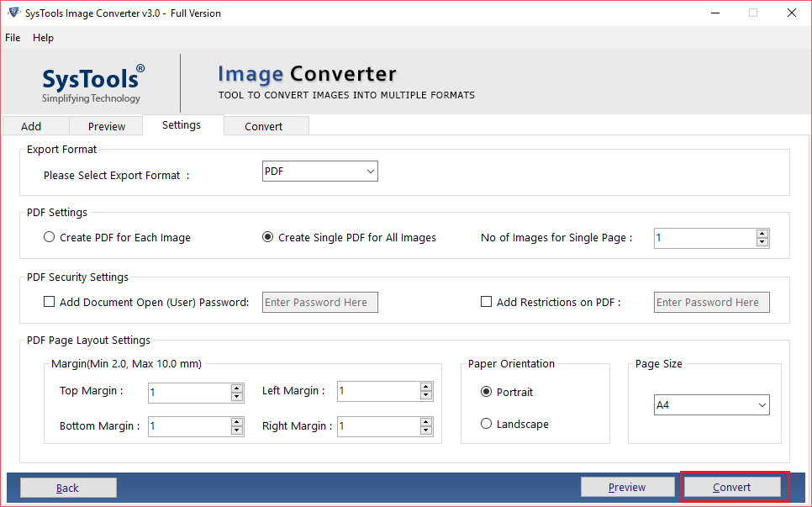Open the Convert tab
The width and height of the screenshot is (812, 507).
[266, 125]
